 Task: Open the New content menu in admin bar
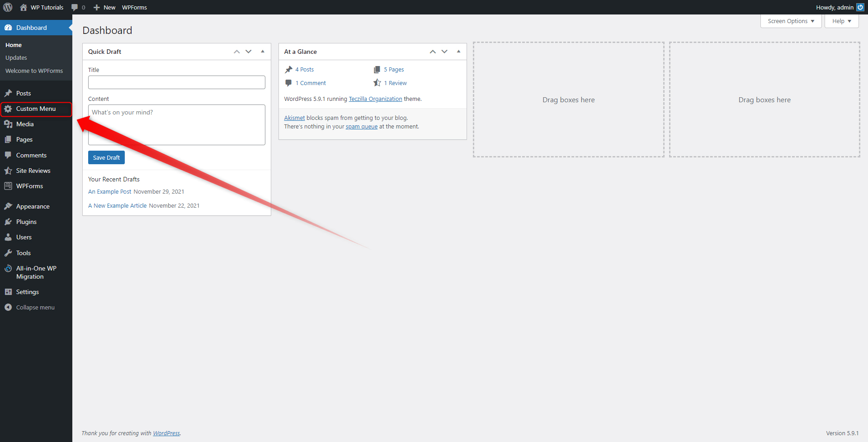[x=104, y=7]
